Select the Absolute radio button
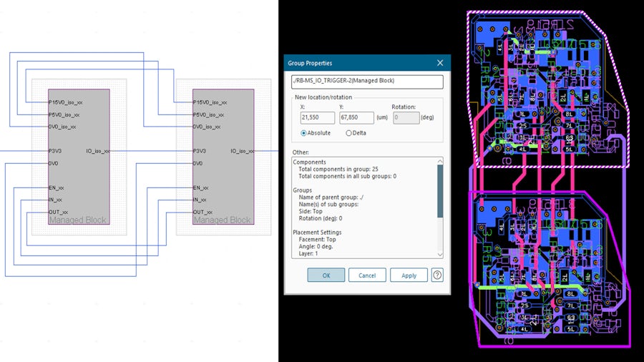Screen dimensions: 644x362 303,132
